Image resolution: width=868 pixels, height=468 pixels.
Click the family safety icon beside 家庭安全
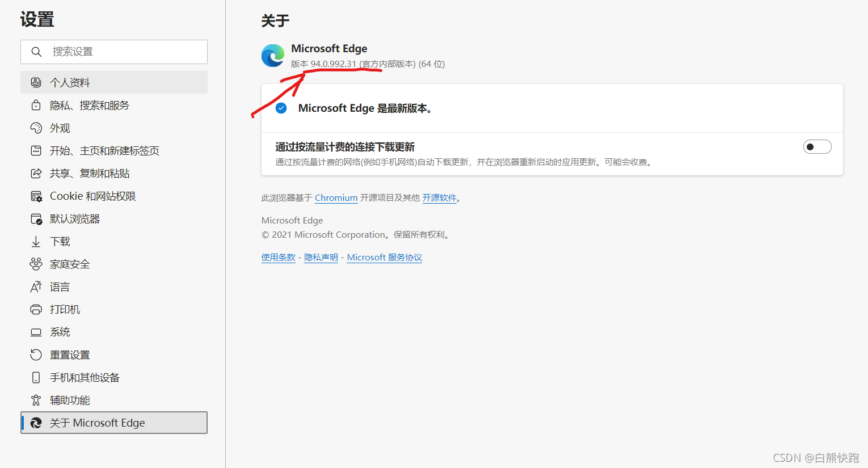pyautogui.click(x=36, y=264)
